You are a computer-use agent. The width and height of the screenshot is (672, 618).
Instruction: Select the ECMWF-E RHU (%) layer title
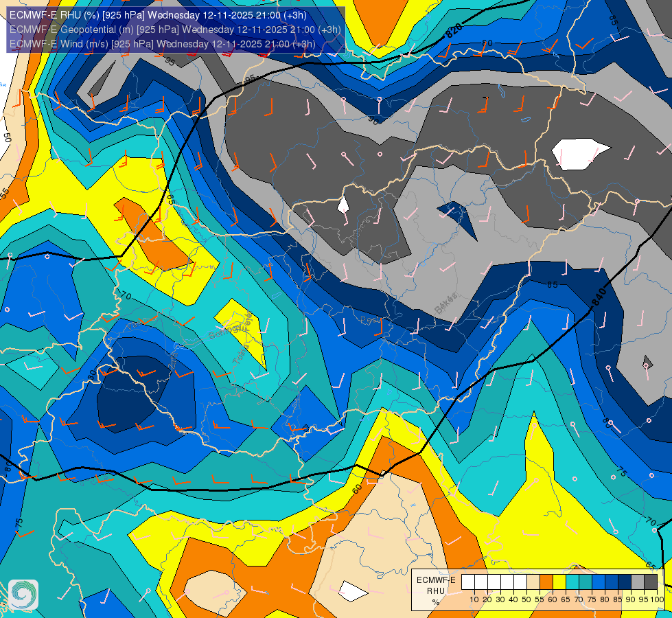(158, 15)
